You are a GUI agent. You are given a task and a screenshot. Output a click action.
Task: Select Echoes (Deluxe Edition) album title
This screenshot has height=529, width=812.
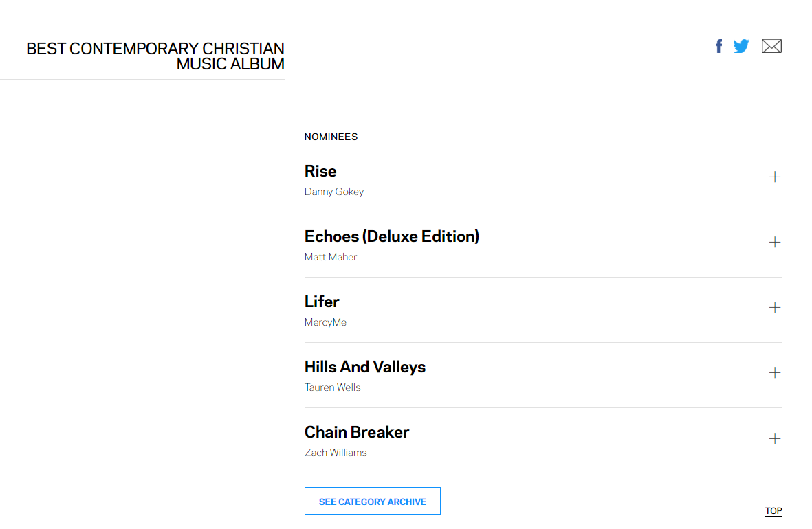coord(392,236)
